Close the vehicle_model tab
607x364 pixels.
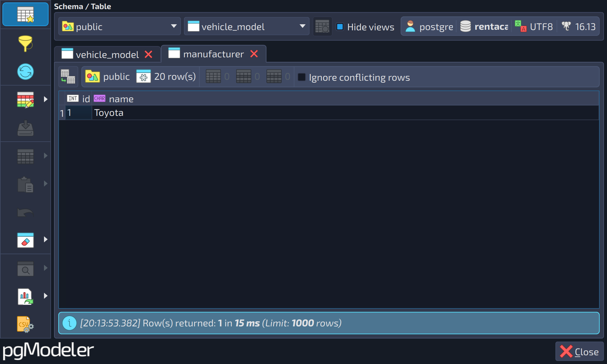click(148, 55)
